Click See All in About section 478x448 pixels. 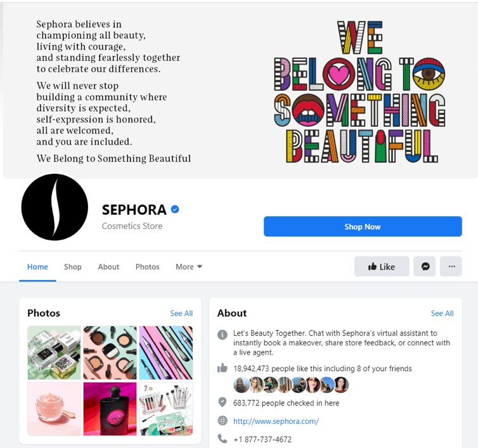click(x=442, y=313)
